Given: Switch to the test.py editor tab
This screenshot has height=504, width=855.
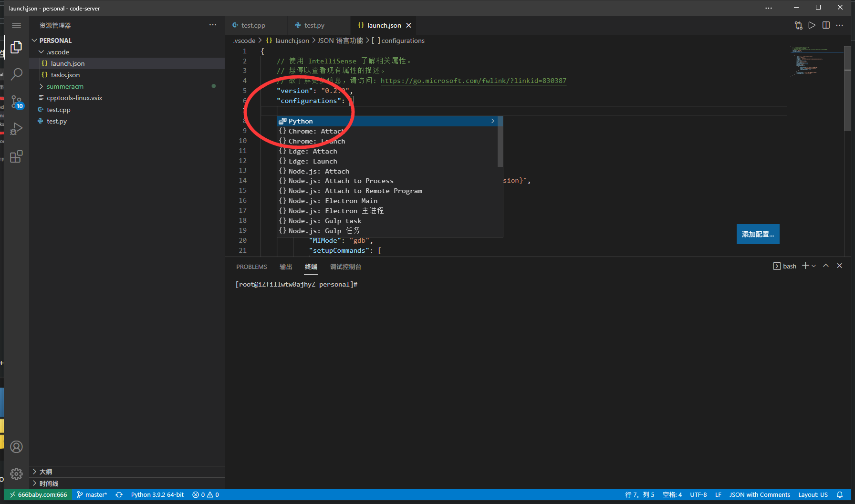Looking at the screenshot, I should click(x=314, y=25).
